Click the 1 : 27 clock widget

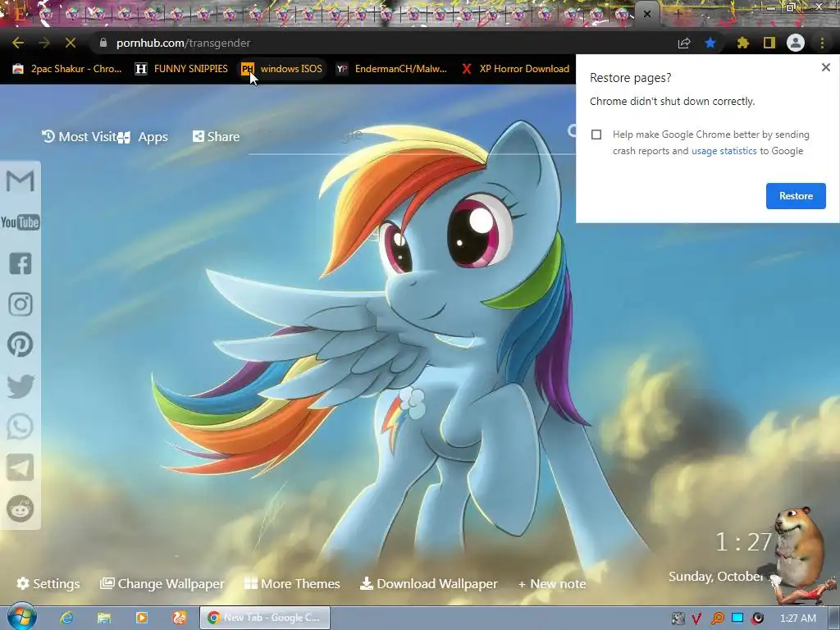pyautogui.click(x=743, y=542)
